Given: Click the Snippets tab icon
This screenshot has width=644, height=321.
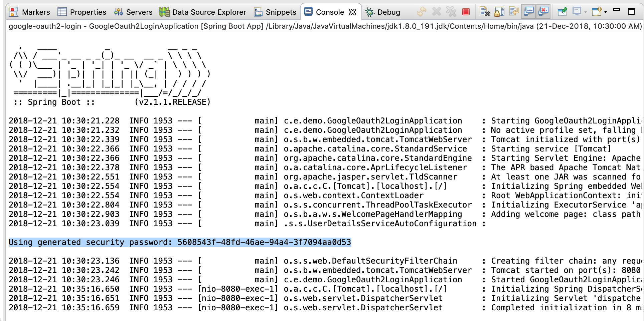Looking at the screenshot, I should pyautogui.click(x=258, y=12).
